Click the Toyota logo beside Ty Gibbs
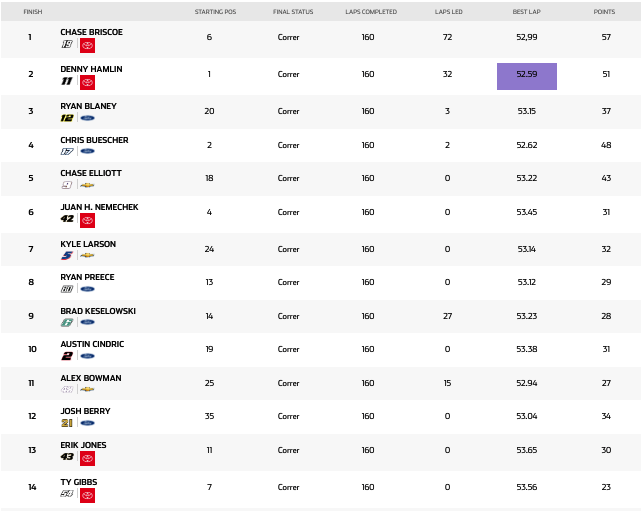The width and height of the screenshot is (641, 511). (x=87, y=494)
